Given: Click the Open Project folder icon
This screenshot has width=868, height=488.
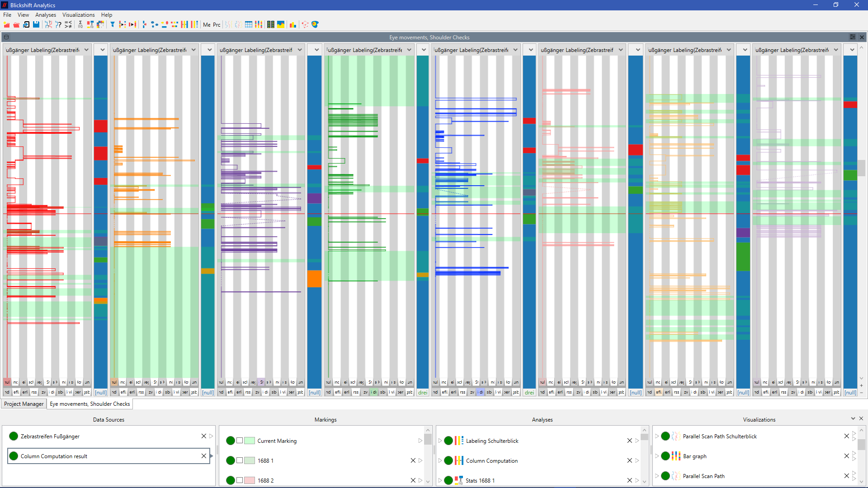Looking at the screenshot, I should tap(16, 24).
